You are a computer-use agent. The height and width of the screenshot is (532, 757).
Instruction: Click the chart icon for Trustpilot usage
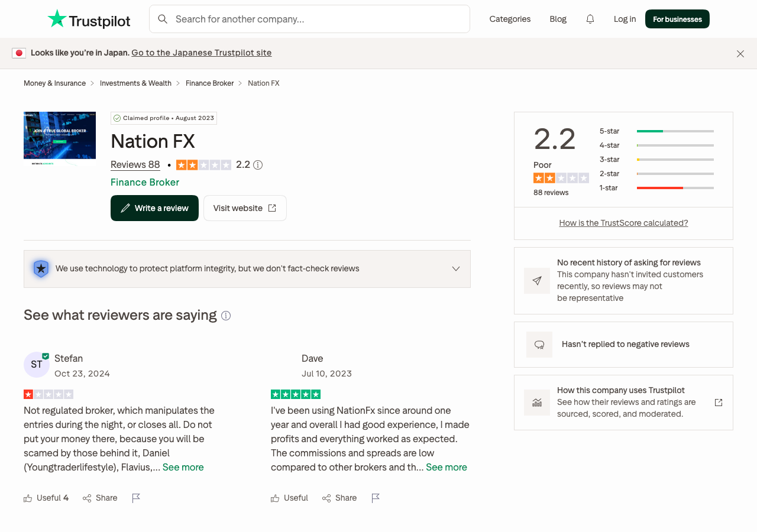click(537, 403)
